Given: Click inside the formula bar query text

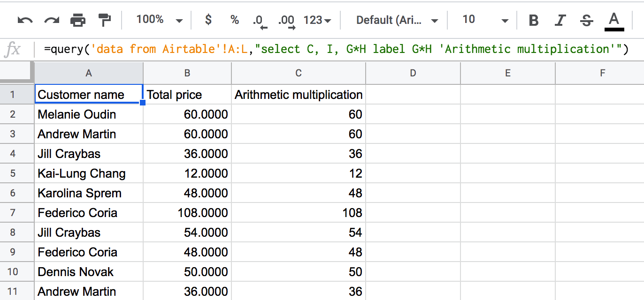Looking at the screenshot, I should [336, 49].
